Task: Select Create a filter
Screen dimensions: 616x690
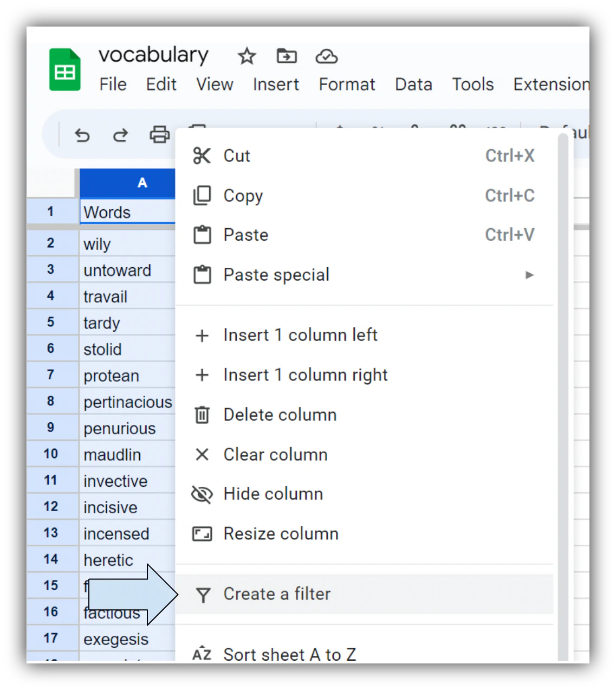Action: pos(365,594)
